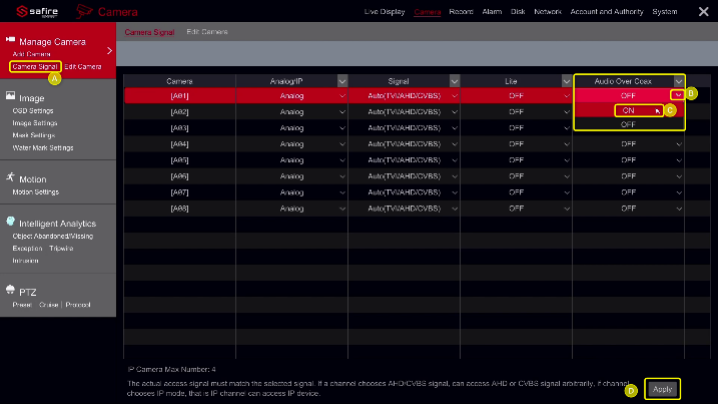This screenshot has height=404, width=718.
Task: Select OFF in Audio Over Coax dropdown list
Action: pos(628,125)
